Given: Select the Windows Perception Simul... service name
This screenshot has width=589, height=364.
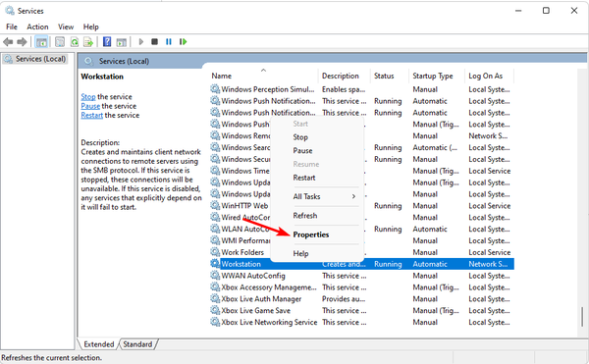Looking at the screenshot, I should pyautogui.click(x=268, y=89).
